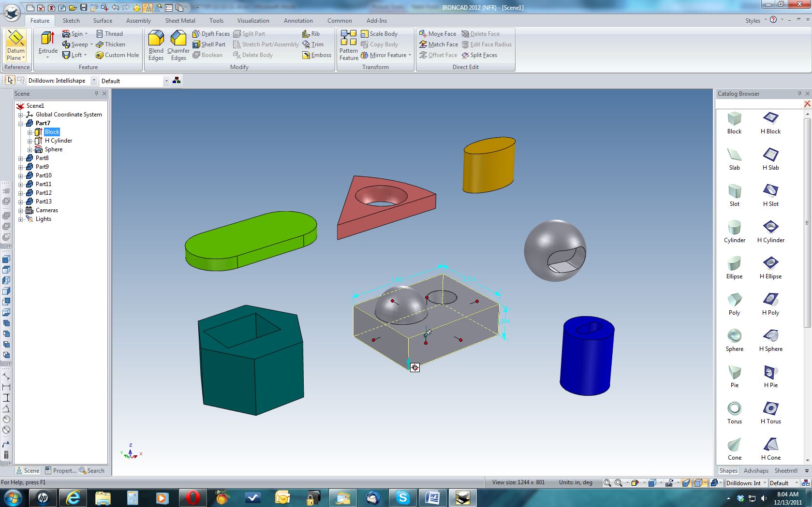This screenshot has width=812, height=507.
Task: Toggle auto-hide pin on Catalog Browser
Action: click(x=799, y=93)
